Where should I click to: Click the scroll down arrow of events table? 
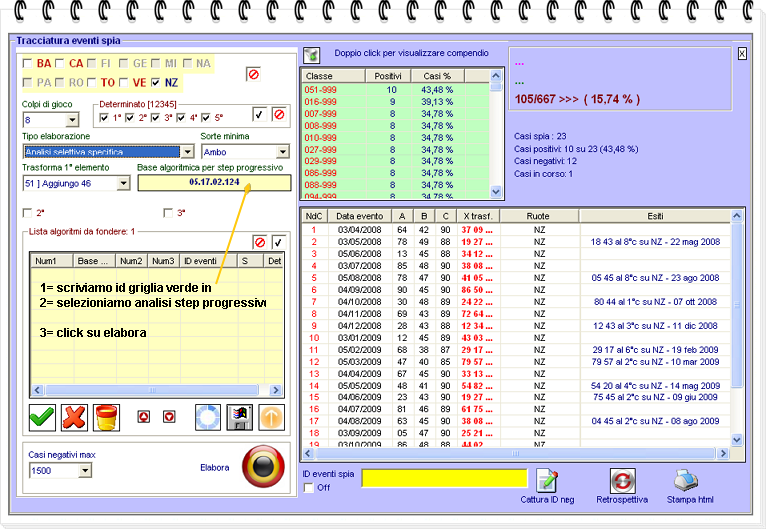[737, 440]
